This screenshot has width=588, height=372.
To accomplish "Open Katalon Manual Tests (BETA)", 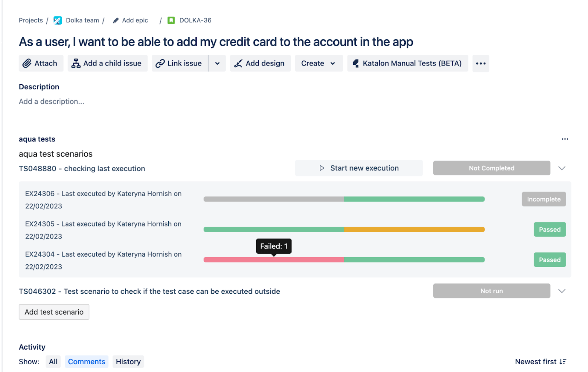I will 408,64.
